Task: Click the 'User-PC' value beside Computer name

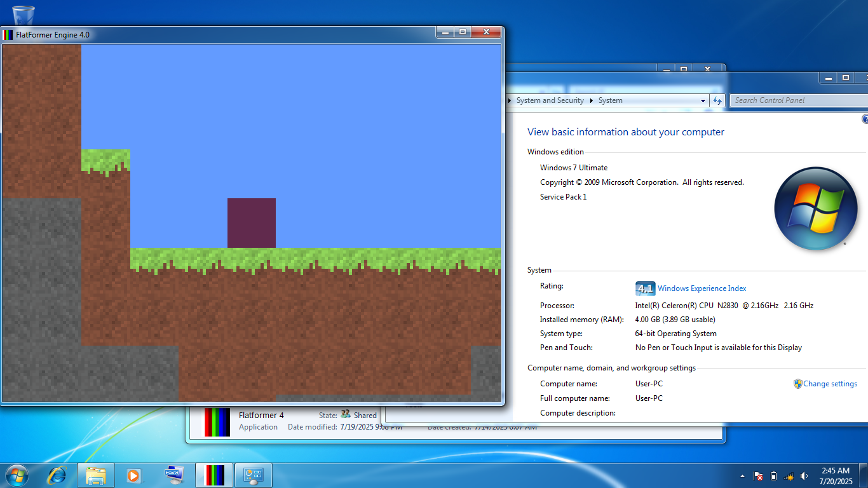Action: [649, 384]
